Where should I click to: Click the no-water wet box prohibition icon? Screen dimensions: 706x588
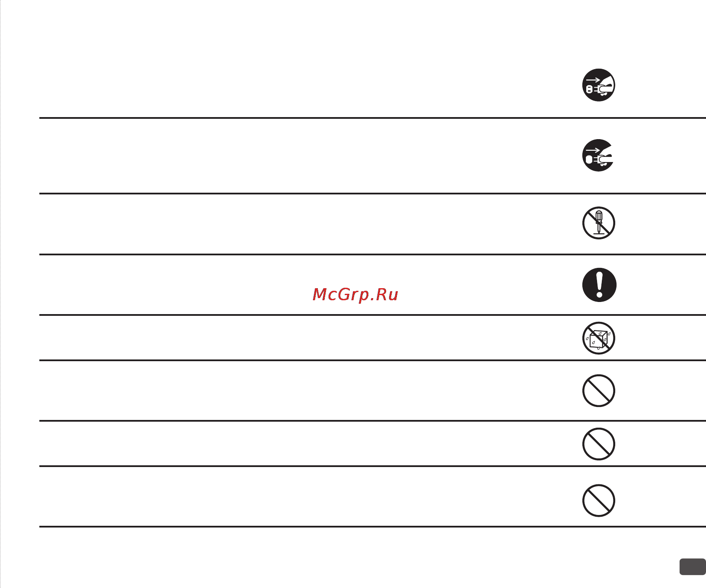click(x=599, y=338)
